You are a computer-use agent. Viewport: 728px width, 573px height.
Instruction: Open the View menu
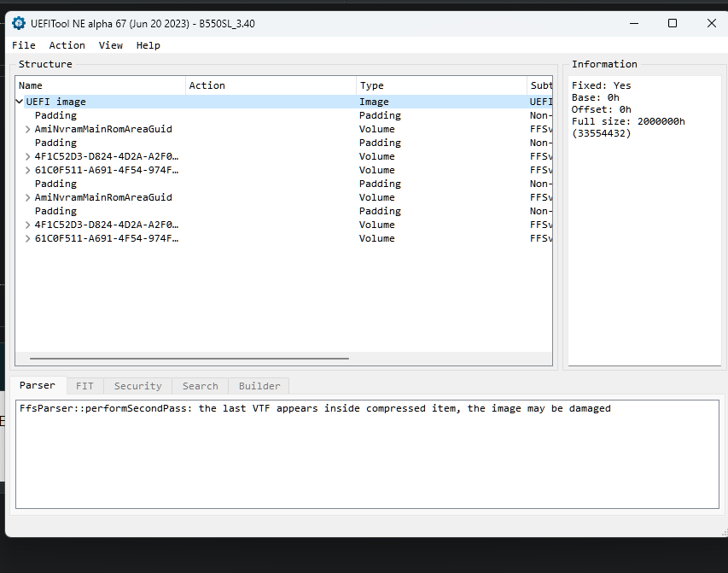[111, 45]
